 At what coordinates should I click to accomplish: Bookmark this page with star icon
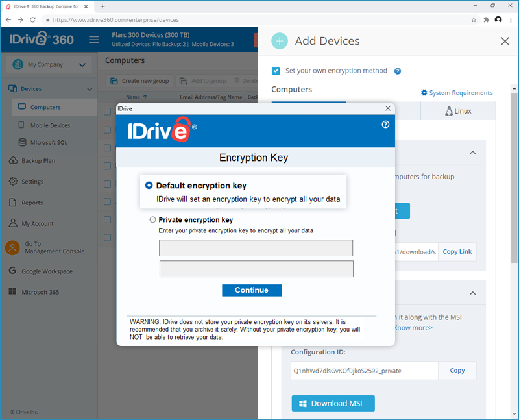tap(474, 20)
